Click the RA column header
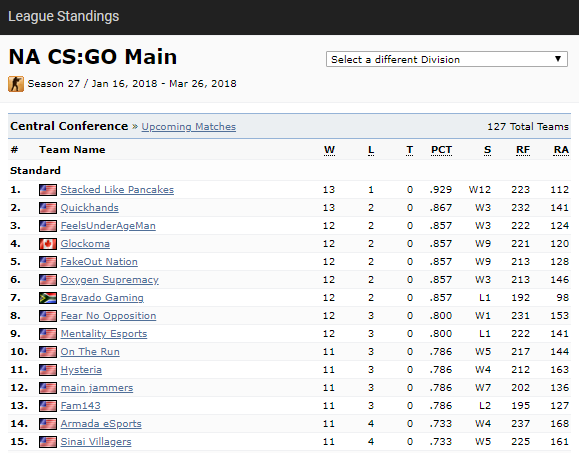Viewport: 579px width, 453px height. (x=561, y=150)
